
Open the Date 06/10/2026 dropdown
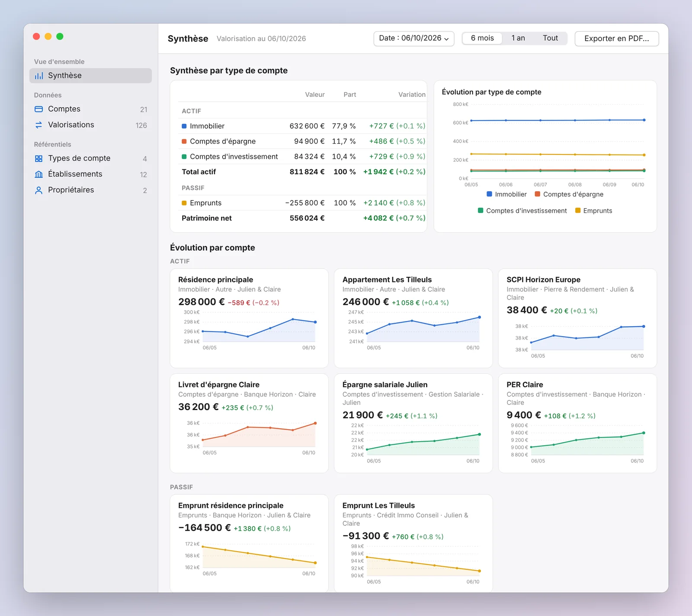click(414, 38)
